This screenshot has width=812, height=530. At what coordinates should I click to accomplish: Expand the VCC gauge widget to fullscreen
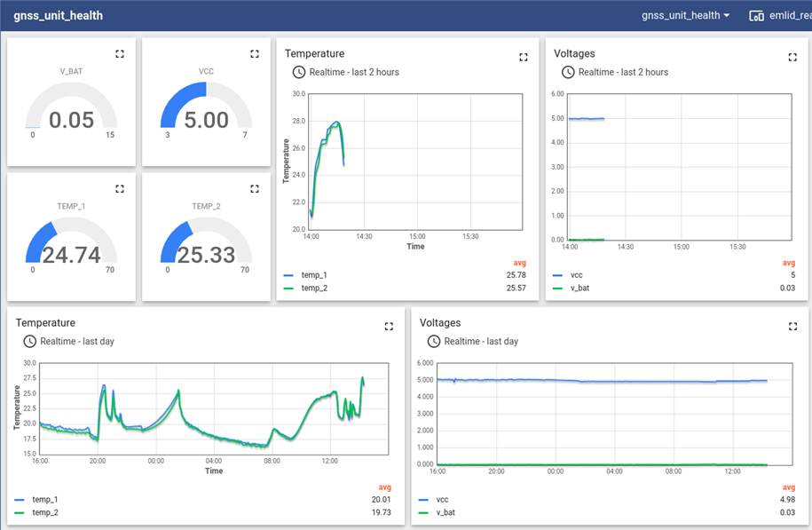tap(255, 54)
